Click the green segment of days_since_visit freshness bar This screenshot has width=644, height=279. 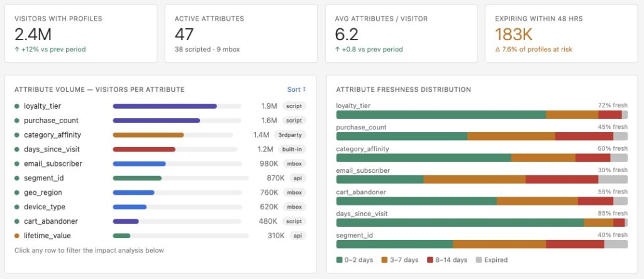tap(460, 222)
